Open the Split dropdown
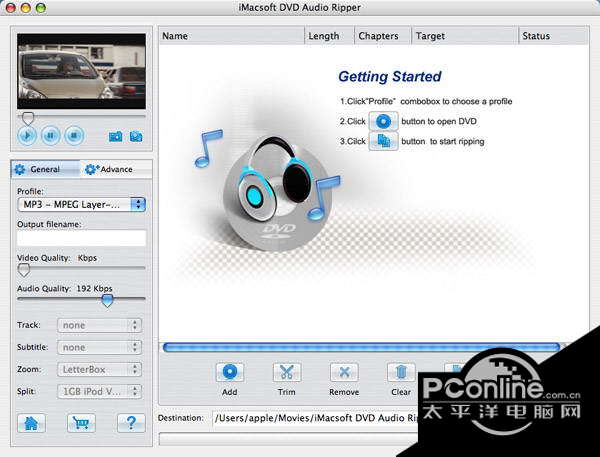Screen dimensions: 600x457 tap(99, 392)
